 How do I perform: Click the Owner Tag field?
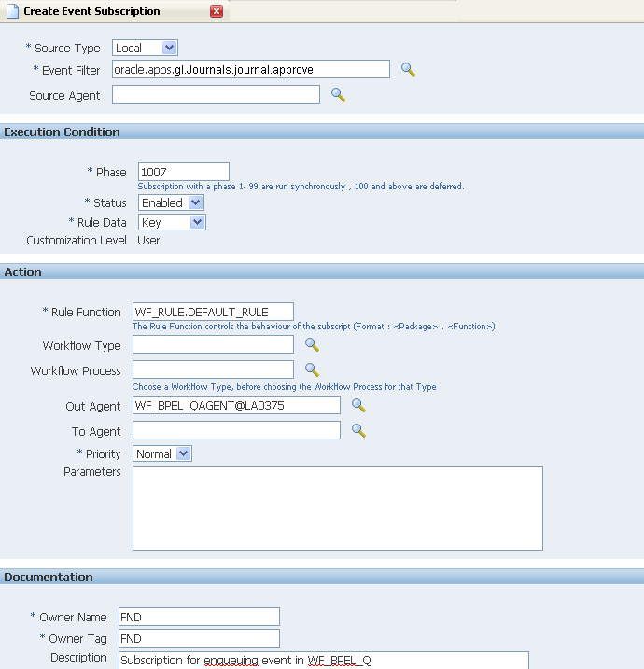199,638
